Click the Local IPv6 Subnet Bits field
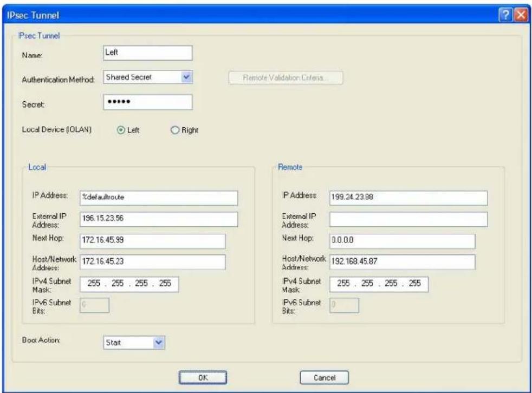The image size is (532, 393). (95, 305)
